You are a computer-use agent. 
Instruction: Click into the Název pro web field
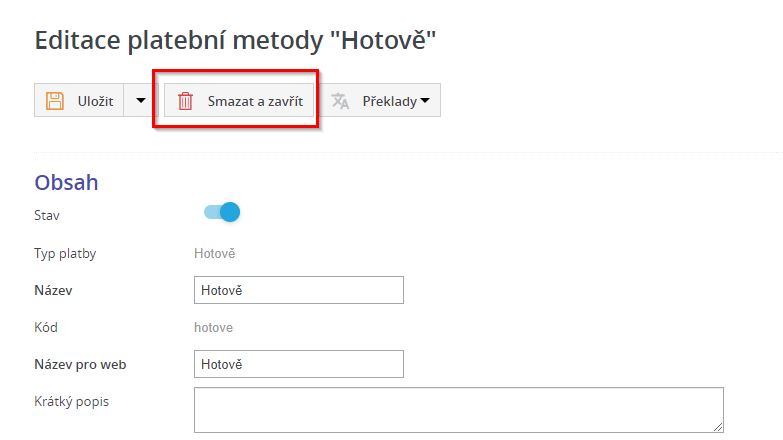pyautogui.click(x=298, y=364)
